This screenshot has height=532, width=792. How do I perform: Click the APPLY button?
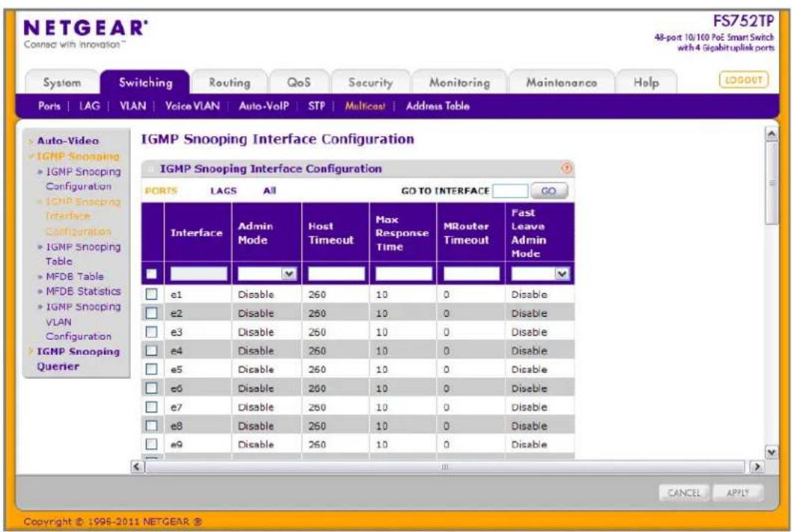[737, 492]
